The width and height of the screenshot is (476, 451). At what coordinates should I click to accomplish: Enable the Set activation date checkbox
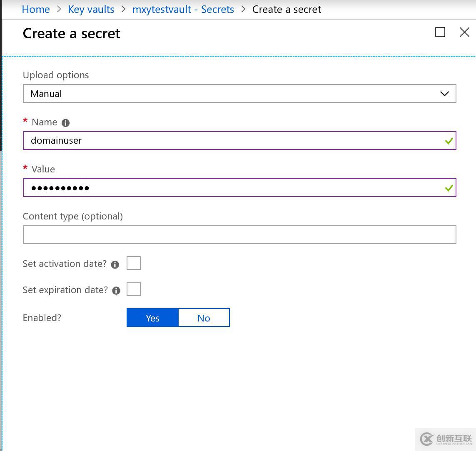(x=134, y=263)
